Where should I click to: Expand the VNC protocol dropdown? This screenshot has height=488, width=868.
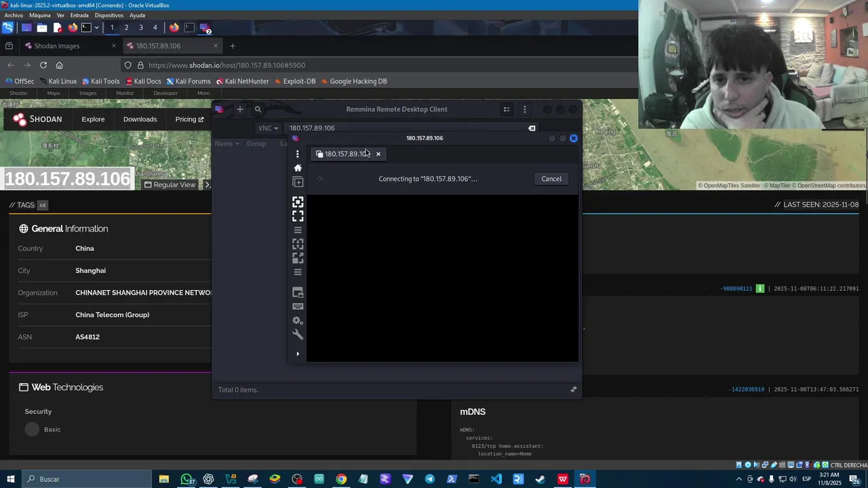tap(268, 128)
